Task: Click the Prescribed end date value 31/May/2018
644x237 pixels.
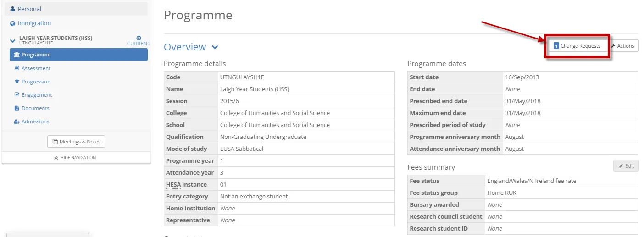Action: 523,101
